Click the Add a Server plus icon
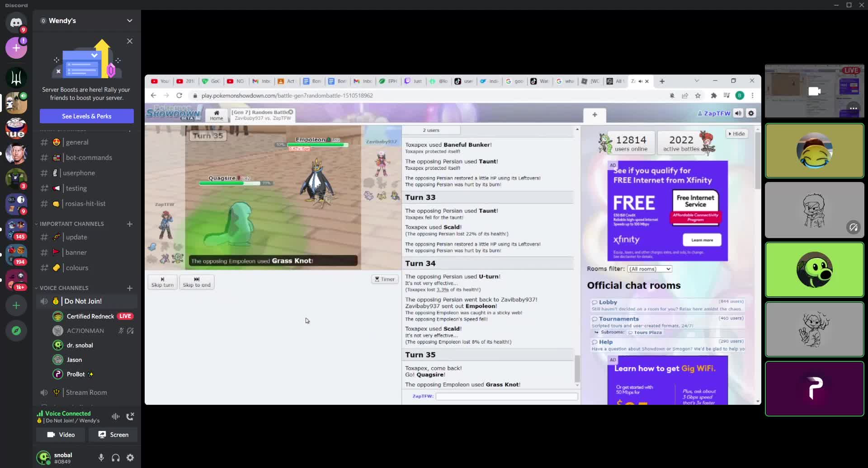Image resolution: width=868 pixels, height=468 pixels. [16, 305]
